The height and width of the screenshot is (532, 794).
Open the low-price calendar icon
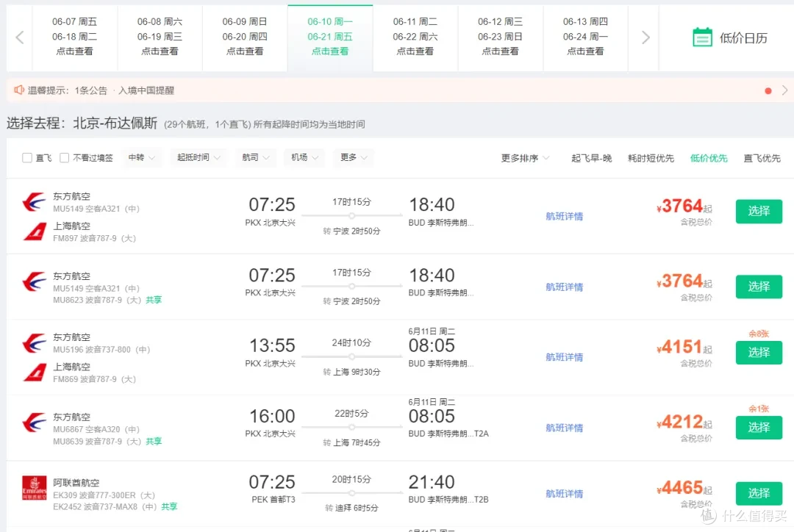[x=702, y=37]
